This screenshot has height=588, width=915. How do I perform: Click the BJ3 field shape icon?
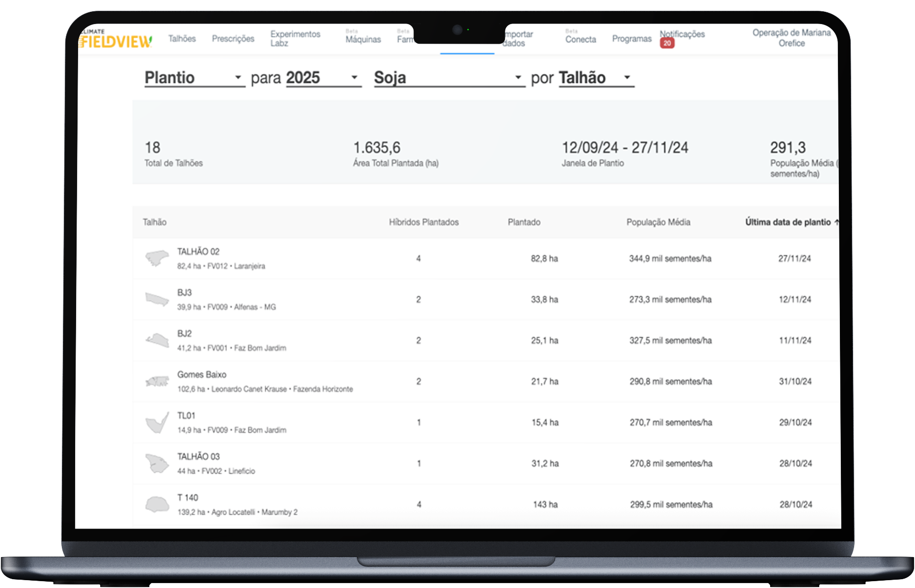tap(157, 299)
